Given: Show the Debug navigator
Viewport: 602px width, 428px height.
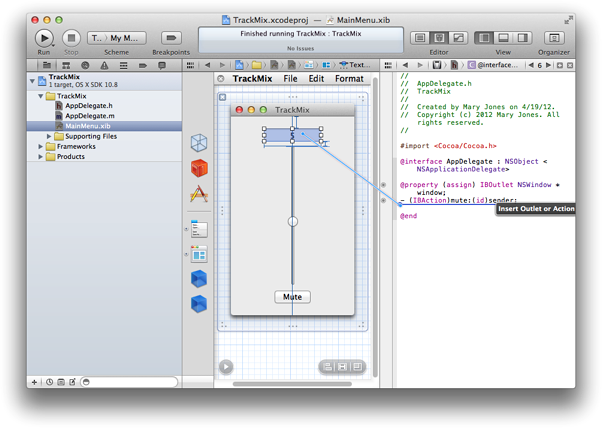Looking at the screenshot, I should (124, 65).
